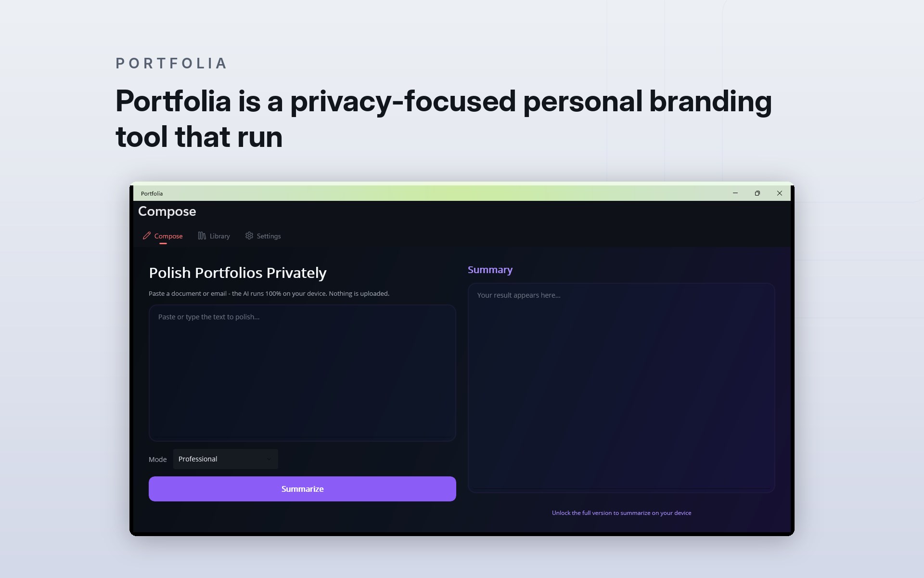Click inside the Summary result box
Image resolution: width=924 pixels, height=578 pixels.
pyautogui.click(x=621, y=388)
